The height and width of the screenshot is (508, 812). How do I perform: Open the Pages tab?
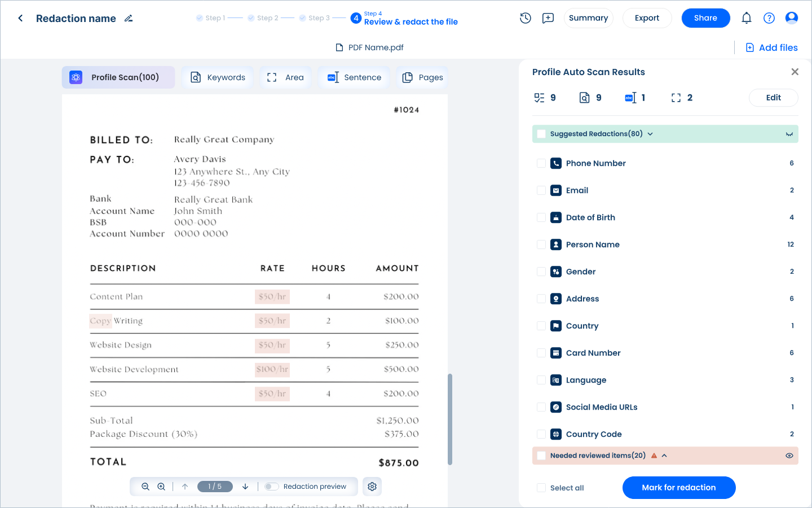pos(422,77)
